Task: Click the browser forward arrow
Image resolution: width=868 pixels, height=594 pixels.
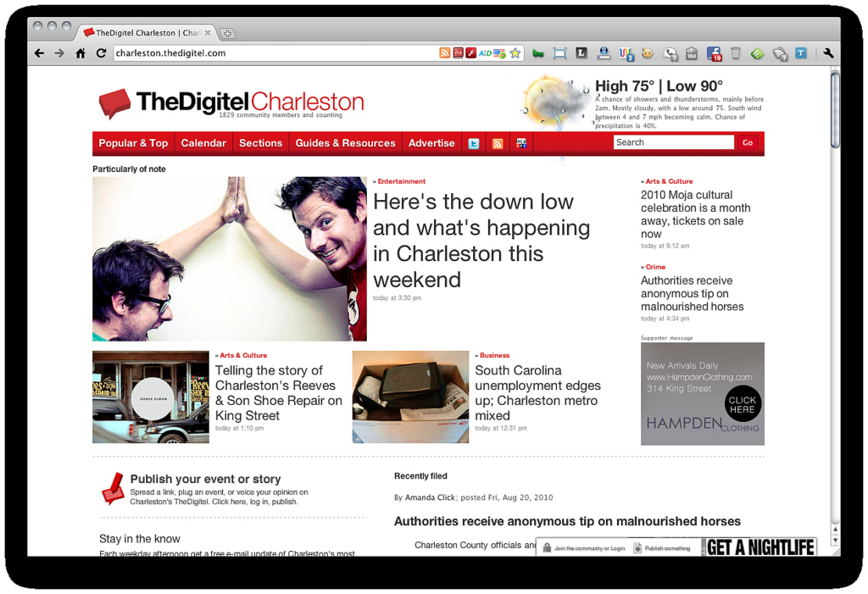Action: [x=59, y=53]
